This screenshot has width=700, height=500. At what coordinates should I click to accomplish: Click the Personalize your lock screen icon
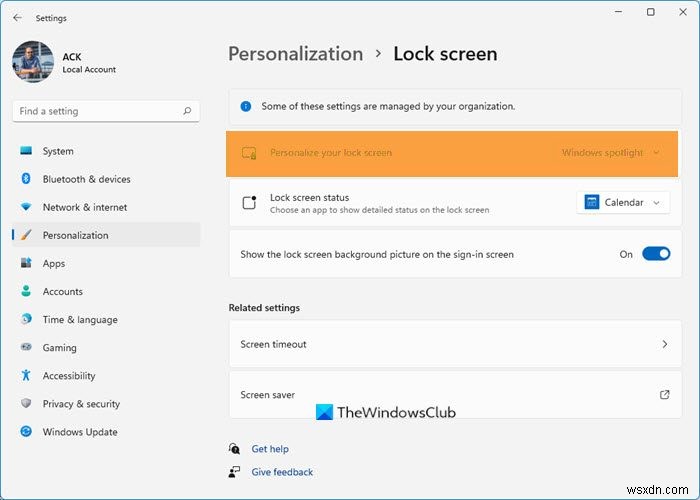(x=249, y=153)
